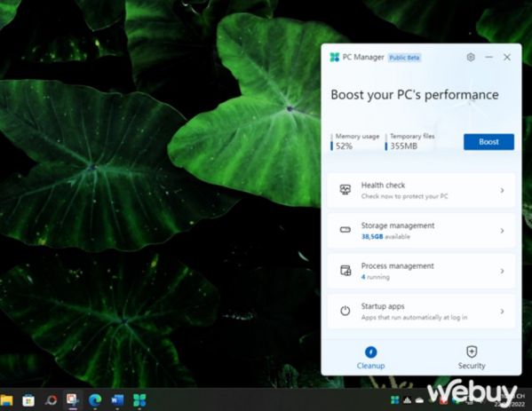Open PC Manager settings gear icon
This screenshot has height=411, width=532.
(470, 58)
